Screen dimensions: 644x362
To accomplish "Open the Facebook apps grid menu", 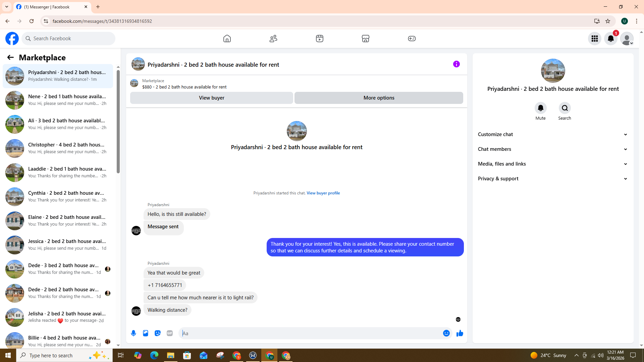I will pos(594,39).
